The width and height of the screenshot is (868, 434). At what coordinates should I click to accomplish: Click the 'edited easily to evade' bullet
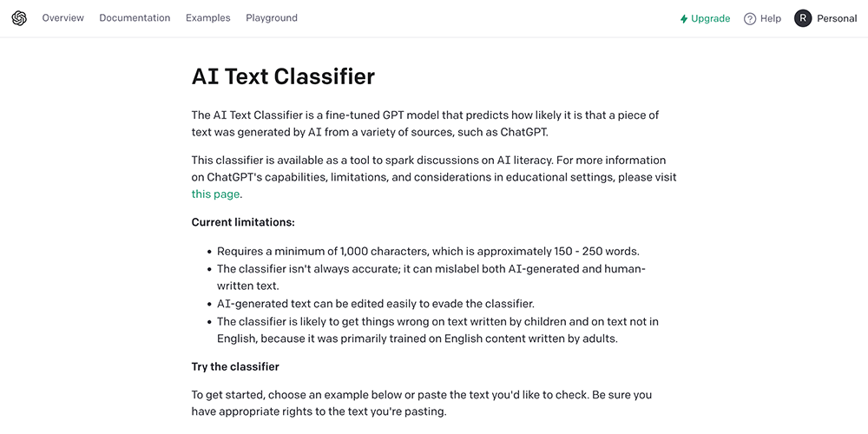click(x=376, y=304)
